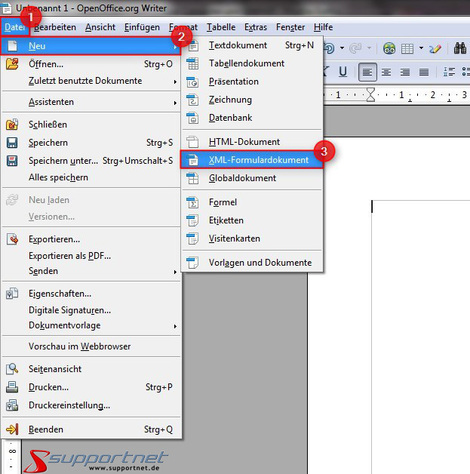Expand Zuletzt benutzte Dokumente submenu

coord(91,81)
